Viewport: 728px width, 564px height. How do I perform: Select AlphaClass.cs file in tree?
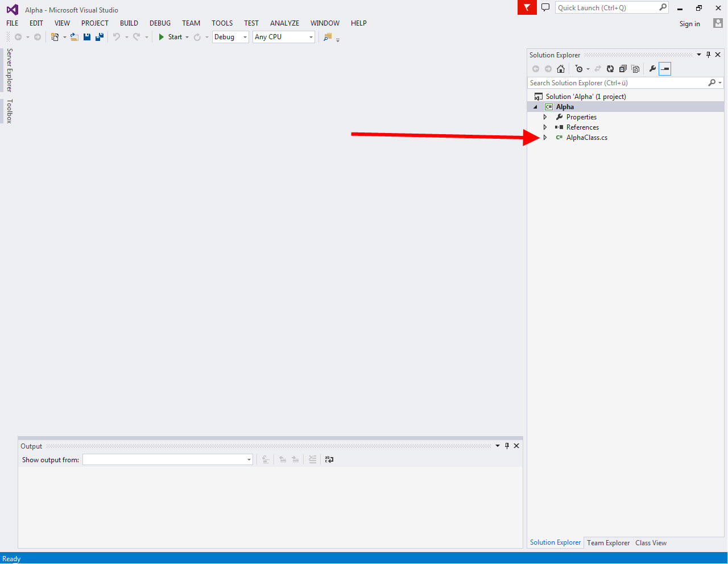click(587, 138)
